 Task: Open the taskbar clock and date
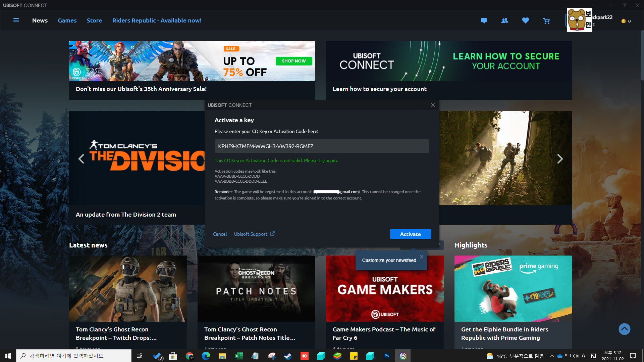pyautogui.click(x=612, y=356)
